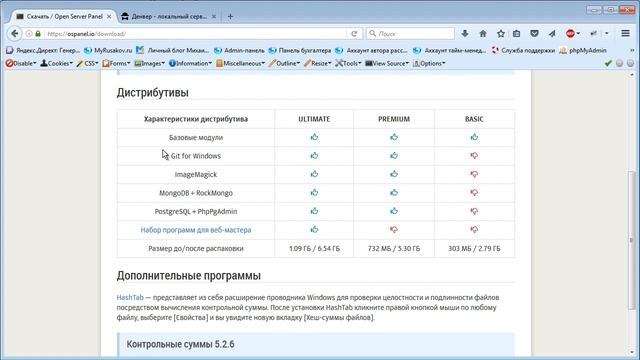Click the red Adblock Plus icon
Screen dimensions: 640x360
point(571,34)
